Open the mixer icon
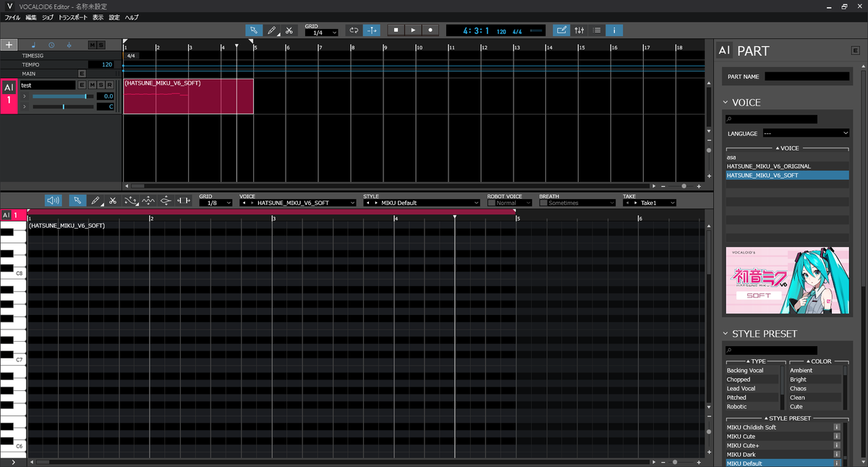The height and width of the screenshot is (467, 868). coord(579,30)
